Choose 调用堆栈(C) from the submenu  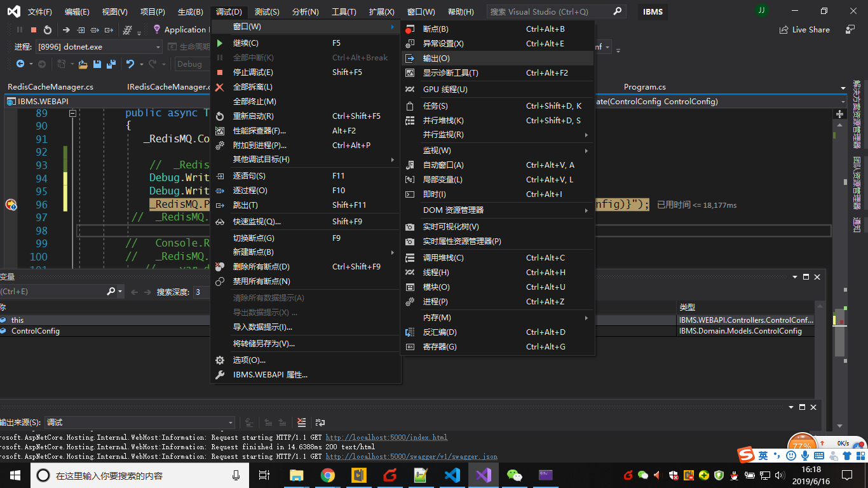pyautogui.click(x=498, y=258)
